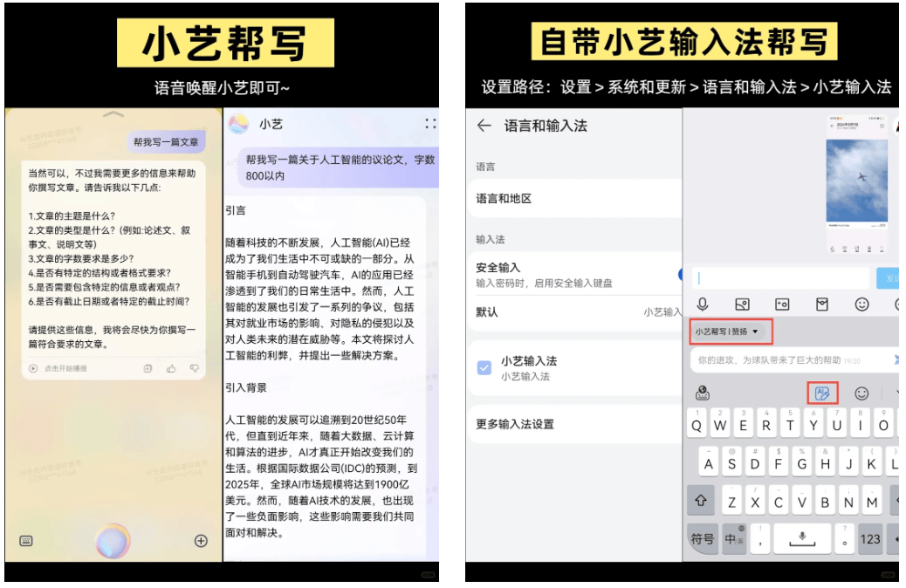Tap the N key

(x=848, y=501)
